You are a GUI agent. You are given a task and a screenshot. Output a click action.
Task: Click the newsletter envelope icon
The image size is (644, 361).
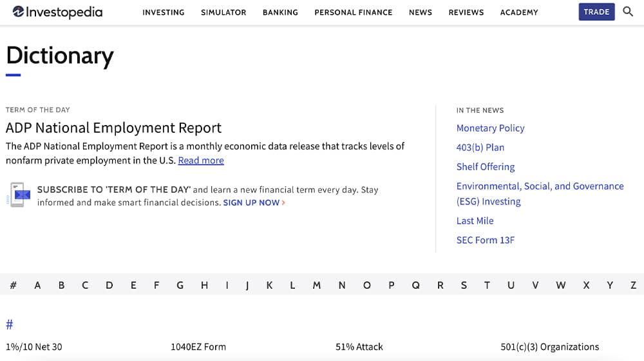point(19,195)
